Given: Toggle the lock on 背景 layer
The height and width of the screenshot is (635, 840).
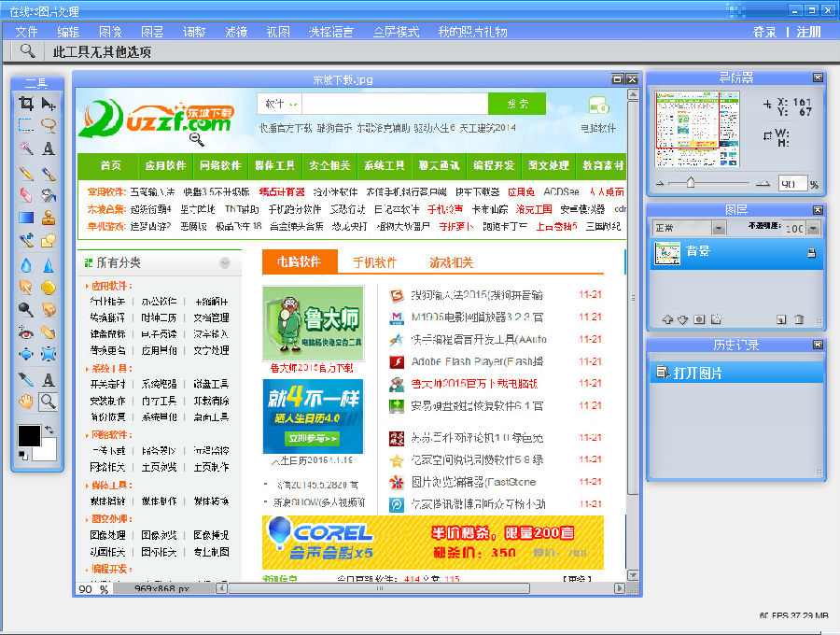Looking at the screenshot, I should pos(812,253).
